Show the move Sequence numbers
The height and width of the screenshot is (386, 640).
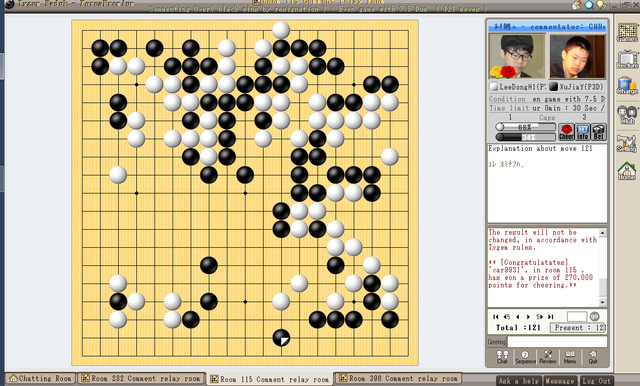pos(525,357)
